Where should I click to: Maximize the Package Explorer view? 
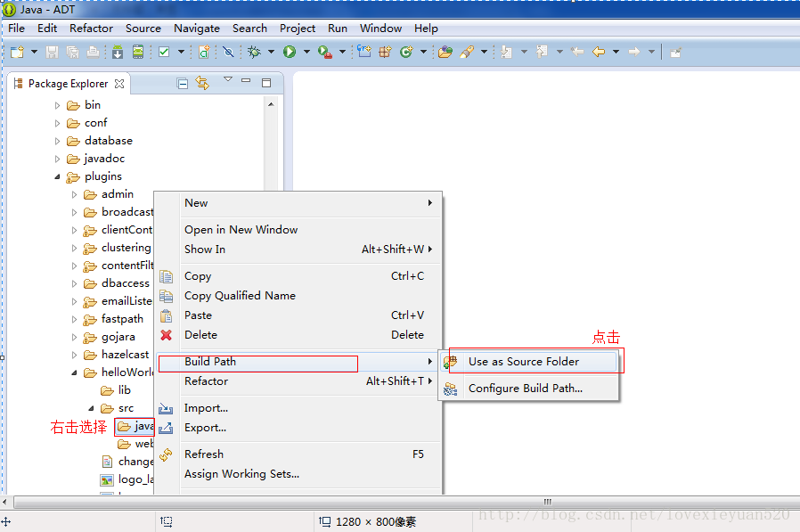(x=266, y=83)
